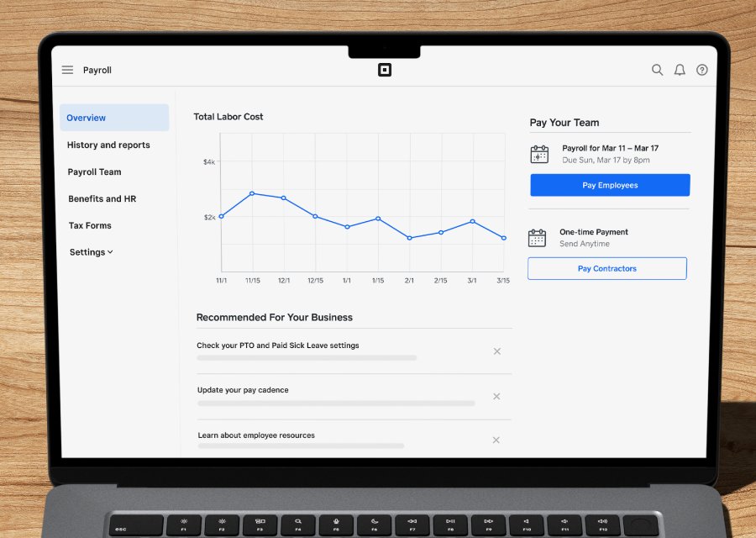756x538 pixels.
Task: Expand the Settings submenu
Action: (x=91, y=252)
